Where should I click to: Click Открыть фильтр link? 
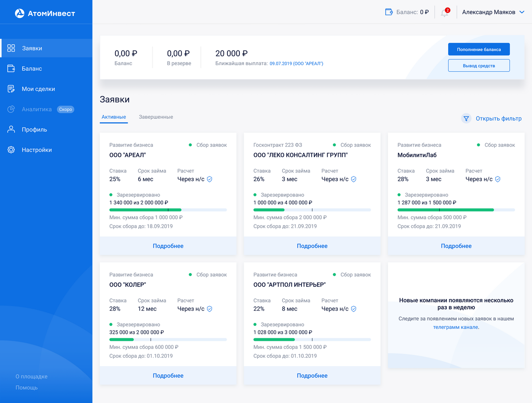coord(498,118)
